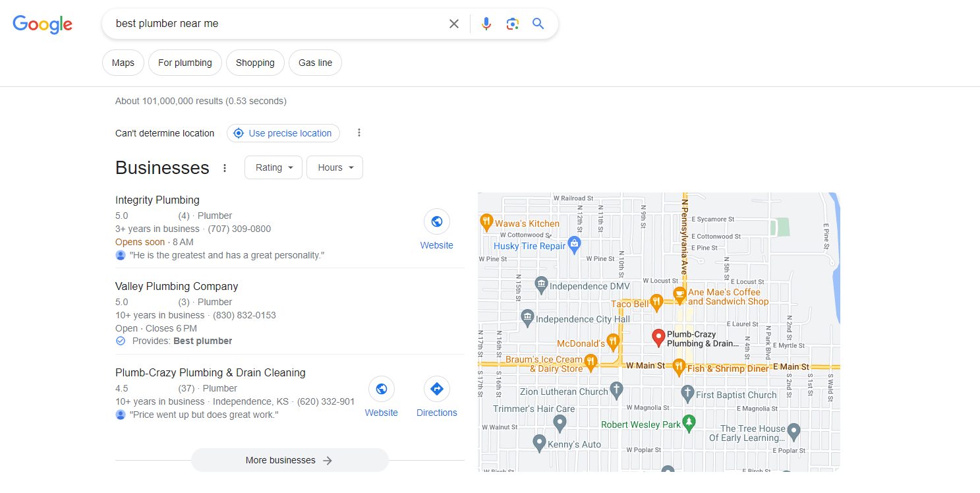Click reviewer avatar under Plumb-Crazy Plumbing
The width and height of the screenshot is (980, 493).
(x=121, y=415)
